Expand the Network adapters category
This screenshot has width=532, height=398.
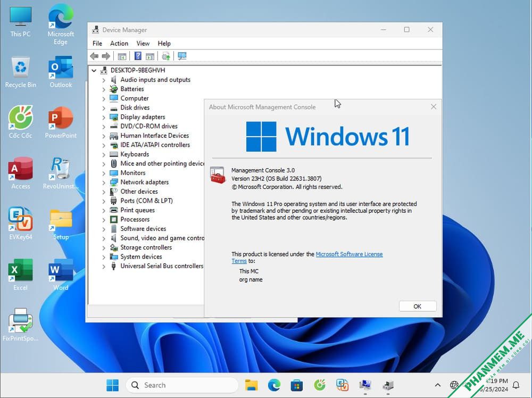click(104, 183)
